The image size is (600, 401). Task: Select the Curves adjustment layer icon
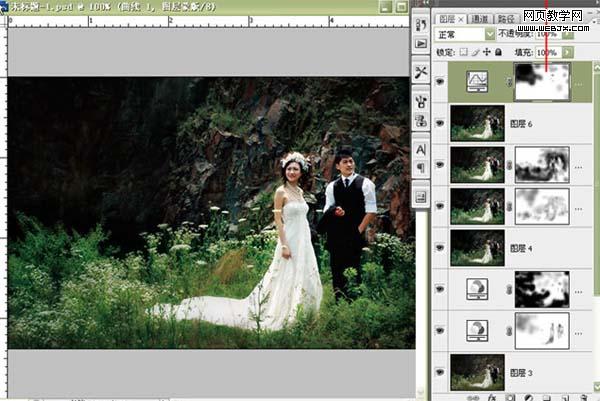[477, 80]
